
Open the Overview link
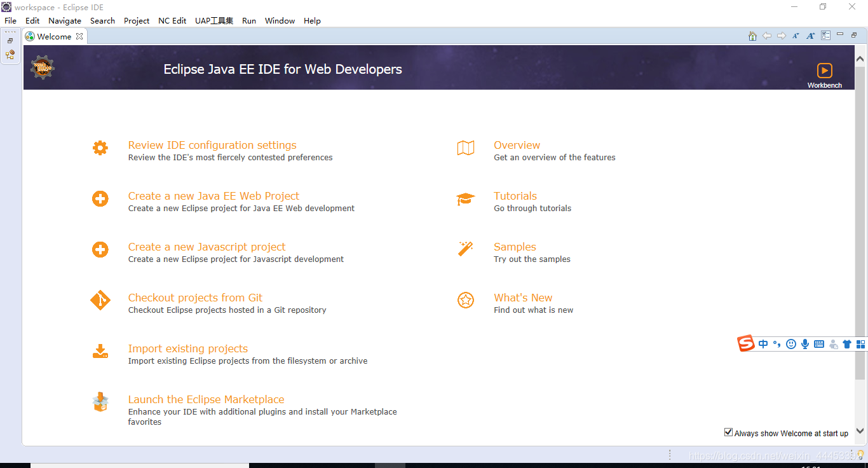517,145
